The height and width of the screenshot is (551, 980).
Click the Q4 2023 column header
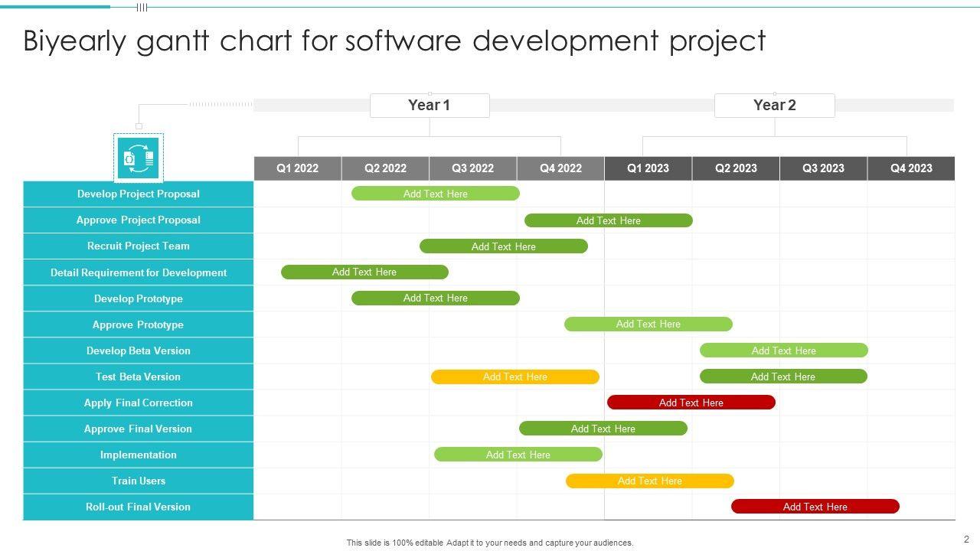[x=911, y=168]
